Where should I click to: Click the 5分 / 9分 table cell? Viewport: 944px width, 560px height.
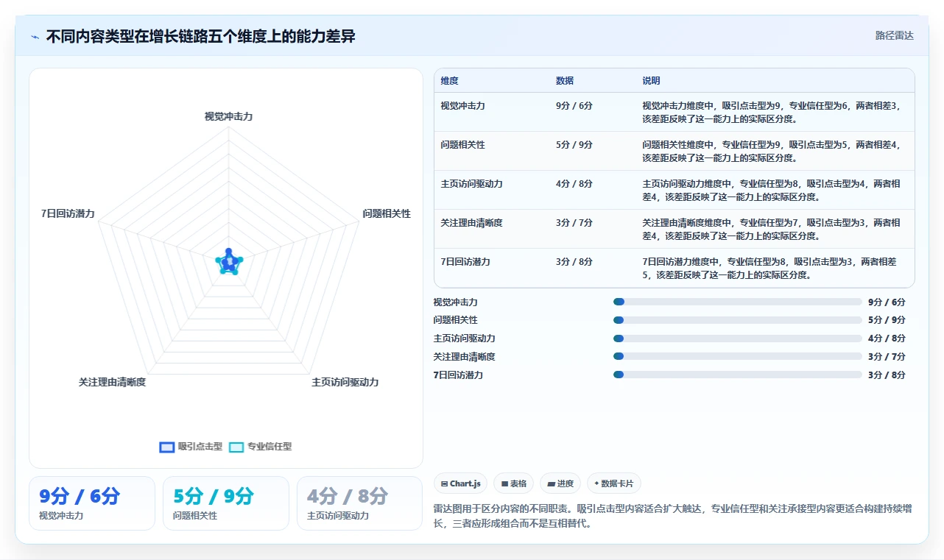pos(574,145)
